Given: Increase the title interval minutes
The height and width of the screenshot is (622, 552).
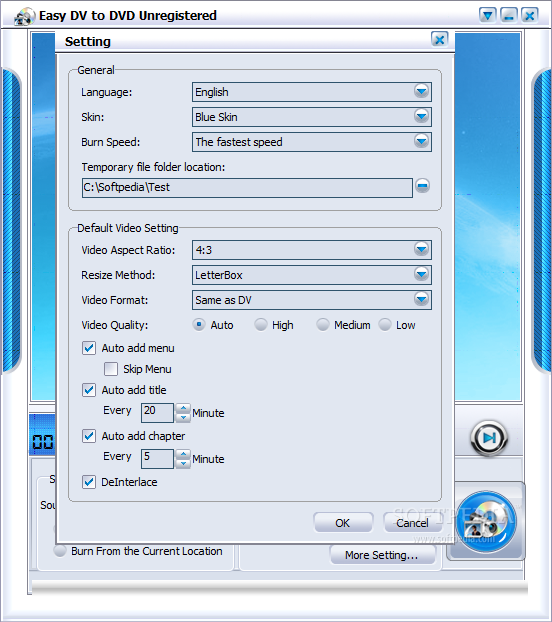Looking at the screenshot, I should click(183, 408).
